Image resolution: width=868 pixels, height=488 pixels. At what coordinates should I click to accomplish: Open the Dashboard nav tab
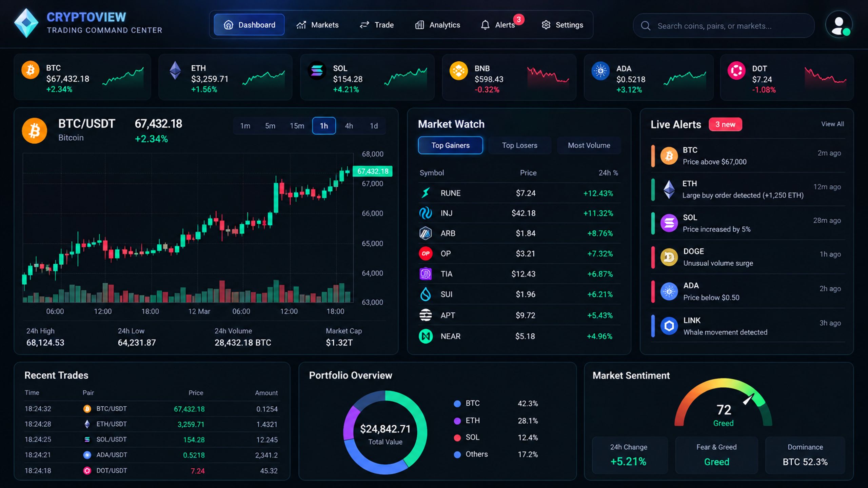point(249,25)
